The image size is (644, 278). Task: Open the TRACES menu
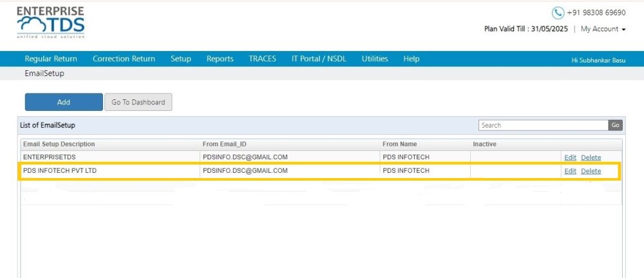(263, 59)
